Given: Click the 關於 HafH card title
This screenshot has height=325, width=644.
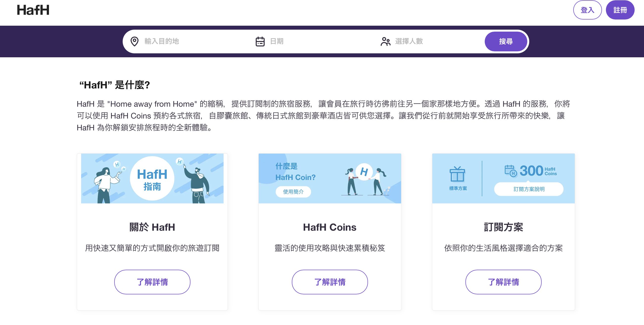Looking at the screenshot, I should pyautogui.click(x=152, y=227).
